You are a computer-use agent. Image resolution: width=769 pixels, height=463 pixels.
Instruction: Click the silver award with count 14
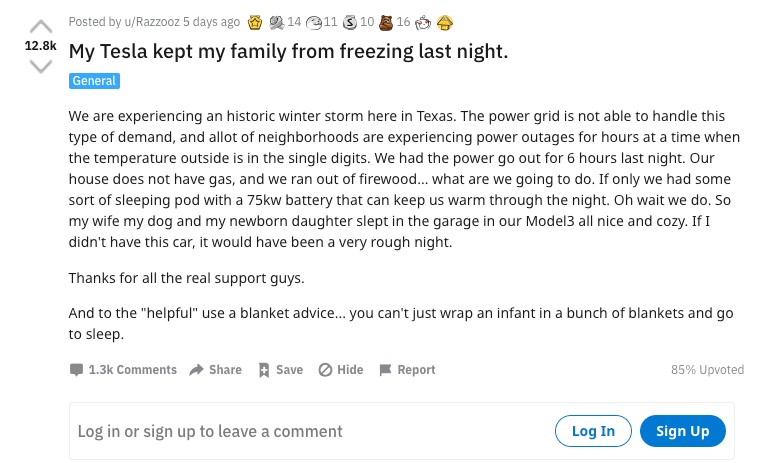pos(276,21)
